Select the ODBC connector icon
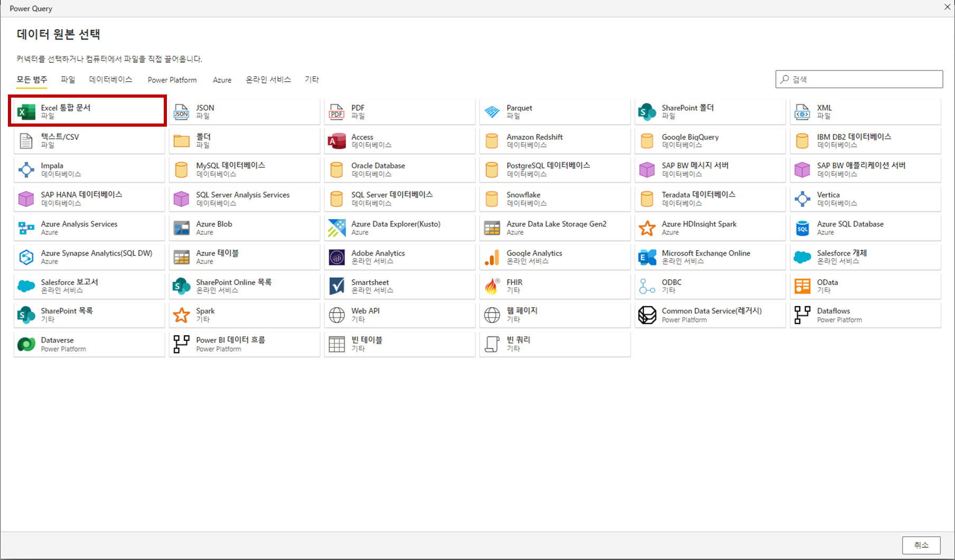The height and width of the screenshot is (560, 955). click(x=647, y=286)
